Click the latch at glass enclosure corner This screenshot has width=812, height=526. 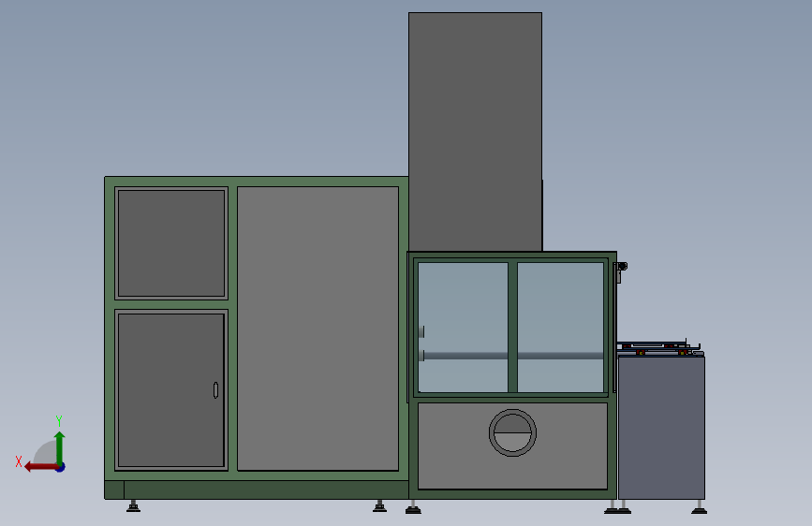click(620, 271)
